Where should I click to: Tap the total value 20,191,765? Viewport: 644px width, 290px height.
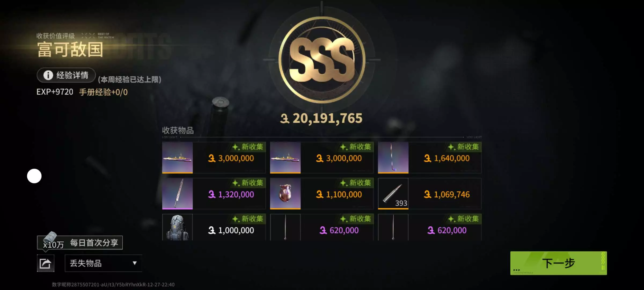pos(321,118)
